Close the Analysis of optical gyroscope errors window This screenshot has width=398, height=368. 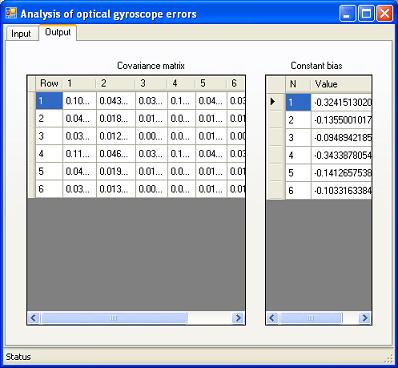(384, 14)
